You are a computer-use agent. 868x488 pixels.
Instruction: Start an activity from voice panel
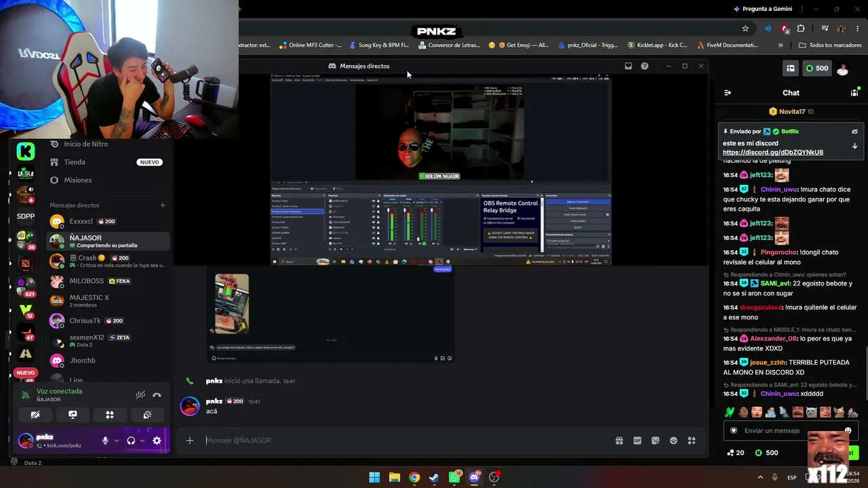(x=110, y=415)
